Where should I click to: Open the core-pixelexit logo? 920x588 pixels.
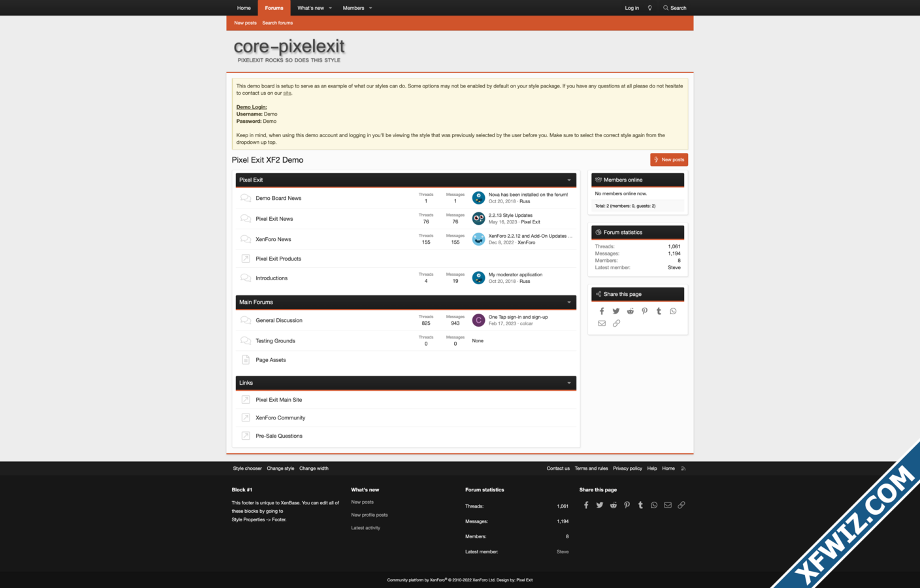click(x=289, y=50)
